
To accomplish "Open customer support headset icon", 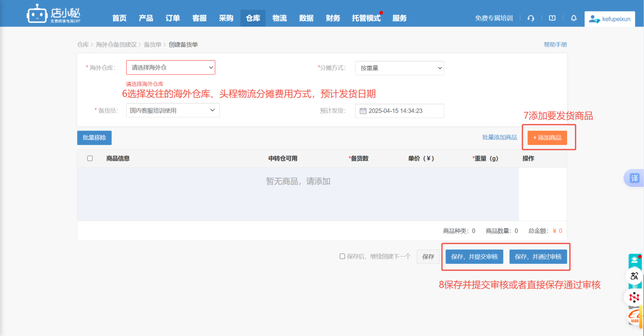I will 531,18.
